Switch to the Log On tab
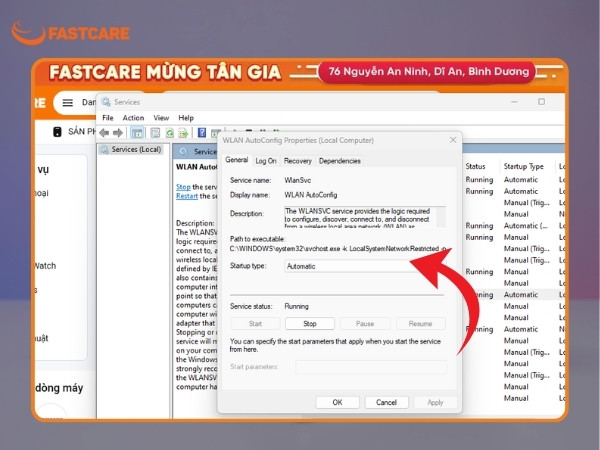 [266, 161]
